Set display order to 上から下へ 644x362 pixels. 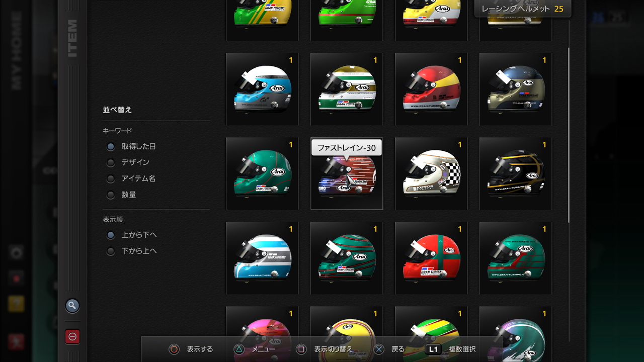click(x=111, y=235)
